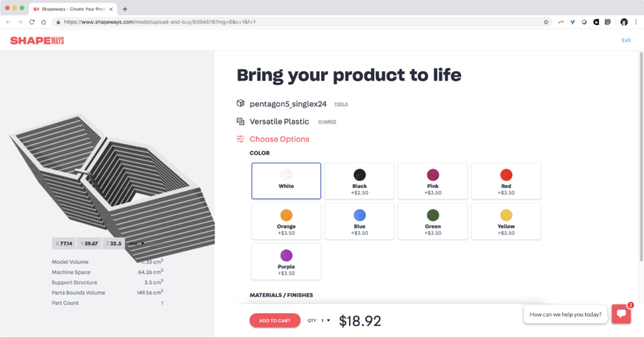
Task: Open the MM units dropdown
Action: [x=135, y=244]
